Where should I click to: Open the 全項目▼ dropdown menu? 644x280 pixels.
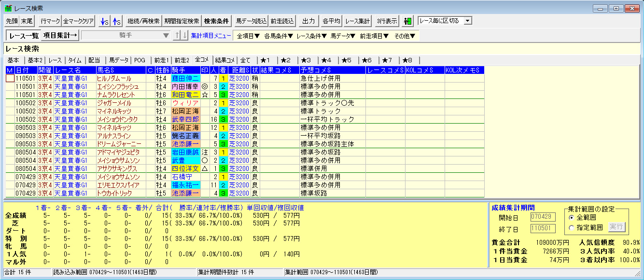tap(248, 36)
